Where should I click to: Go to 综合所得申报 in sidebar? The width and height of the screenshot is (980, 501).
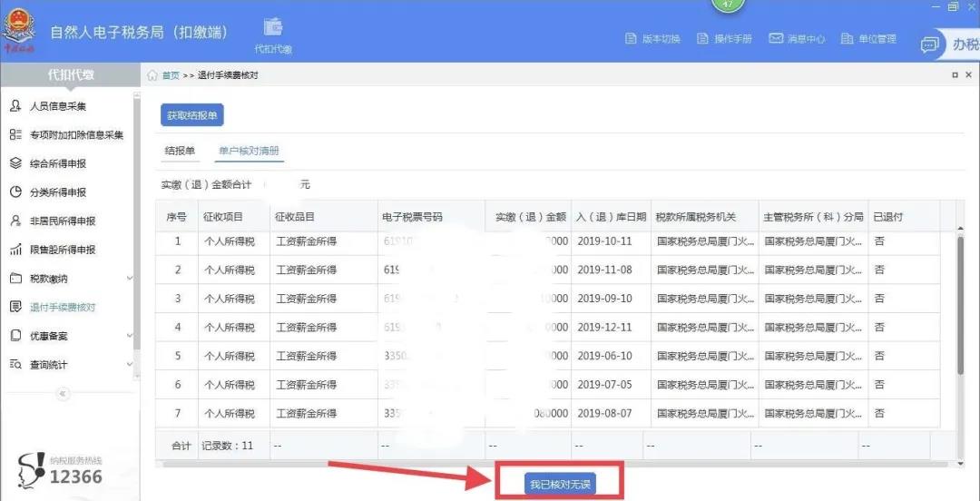click(x=58, y=163)
